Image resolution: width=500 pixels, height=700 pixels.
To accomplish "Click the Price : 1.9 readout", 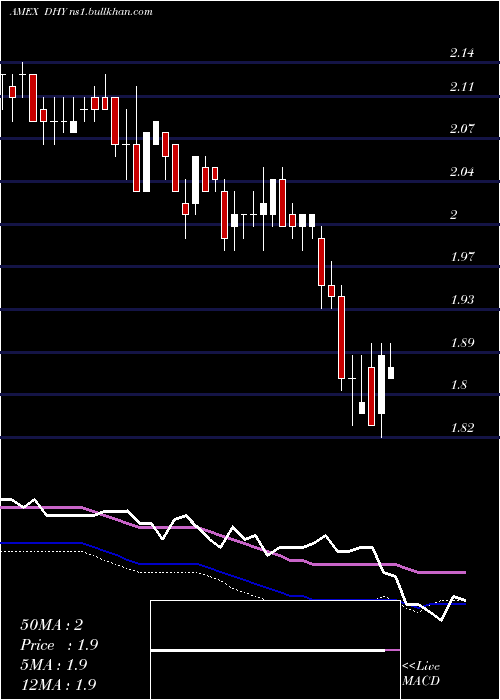I will (x=59, y=645).
